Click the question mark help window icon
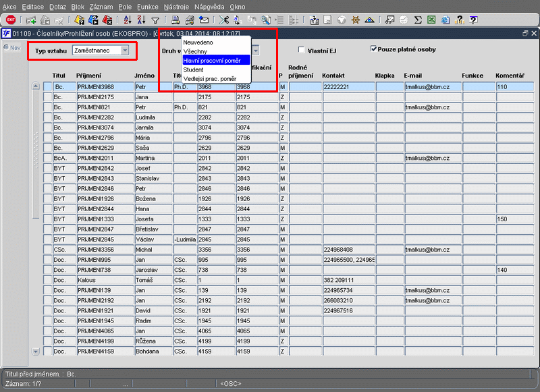Viewport: 540px width, 392px height. coord(474,20)
